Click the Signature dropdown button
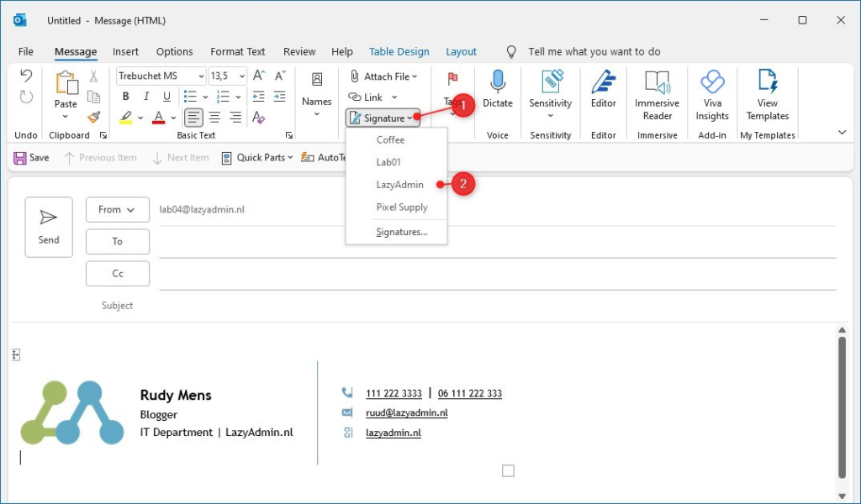The height and width of the screenshot is (504, 861). [x=383, y=118]
